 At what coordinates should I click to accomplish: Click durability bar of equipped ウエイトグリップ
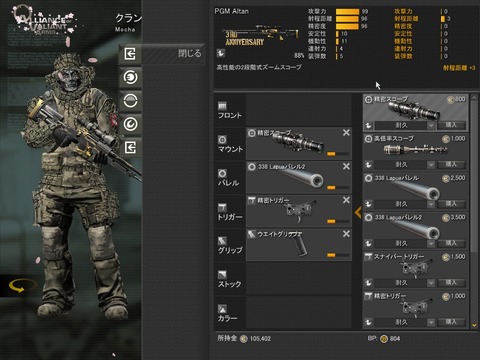click(338, 255)
